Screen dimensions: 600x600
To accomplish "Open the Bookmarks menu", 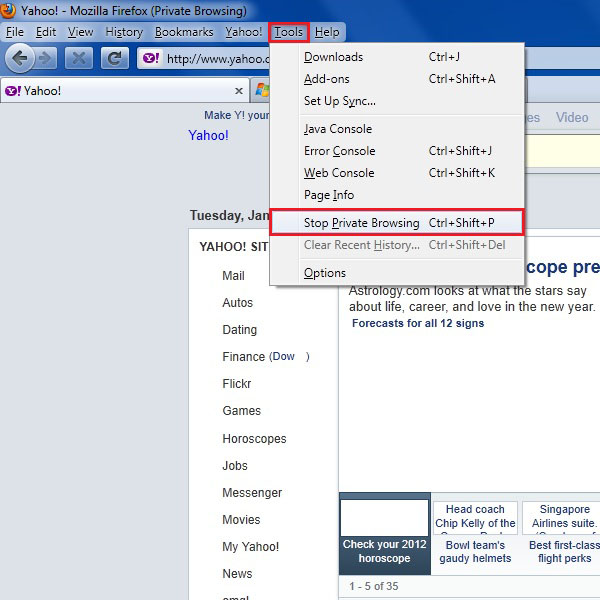I will (184, 32).
